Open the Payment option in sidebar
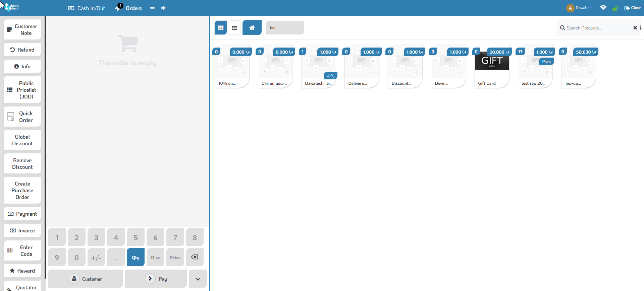 22,214
